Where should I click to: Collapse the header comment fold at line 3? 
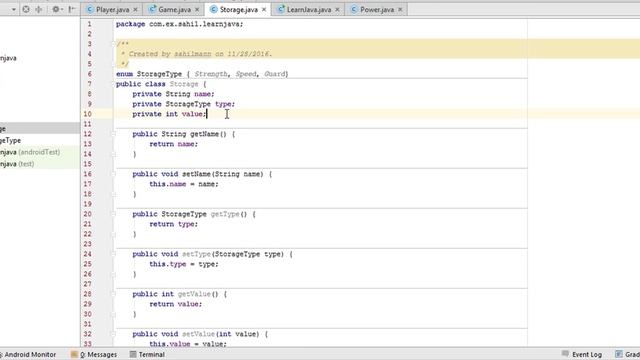[x=114, y=44]
